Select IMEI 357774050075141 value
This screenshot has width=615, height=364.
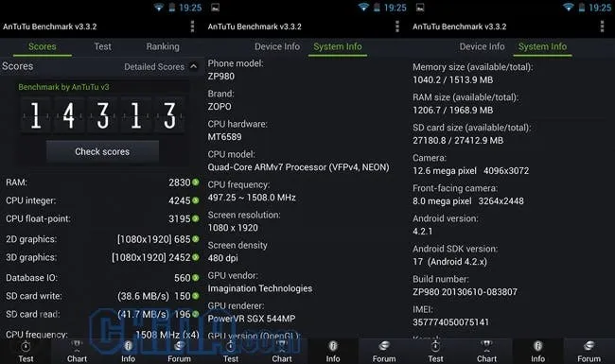point(451,322)
